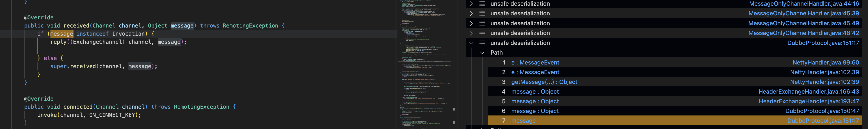Open link MessageOnlyChannelHandler.java:44:16
868x129 pixels.
(x=804, y=4)
